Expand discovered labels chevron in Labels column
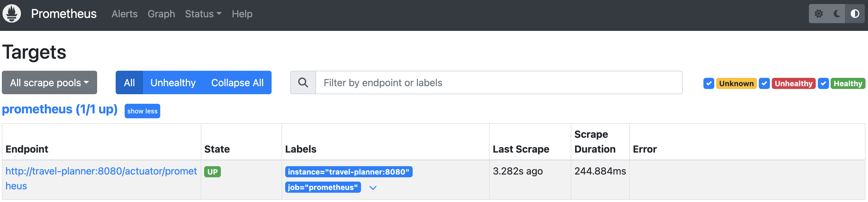Screen dimensions: 868x202 [373, 188]
